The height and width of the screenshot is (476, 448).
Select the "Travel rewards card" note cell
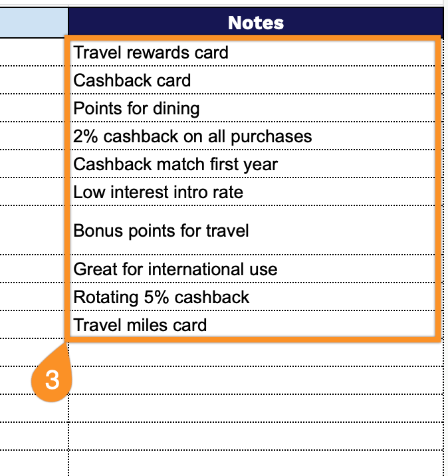pyautogui.click(x=253, y=53)
